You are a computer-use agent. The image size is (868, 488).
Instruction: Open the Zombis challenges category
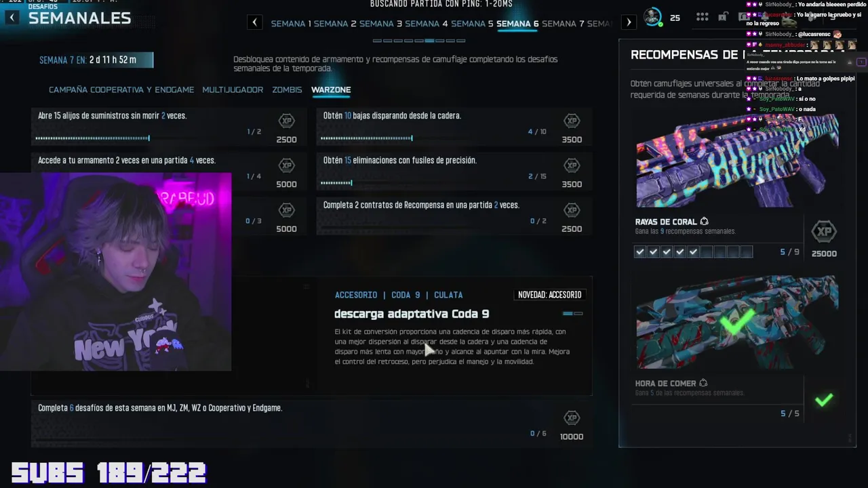tap(287, 89)
